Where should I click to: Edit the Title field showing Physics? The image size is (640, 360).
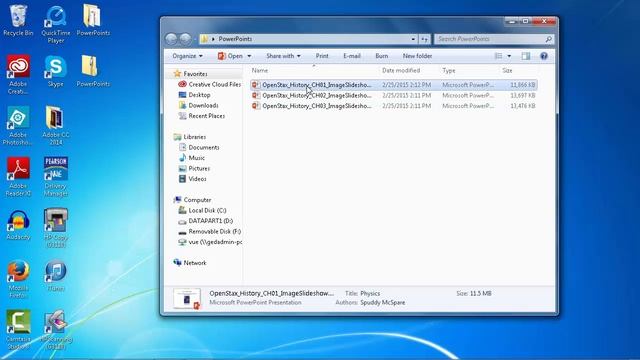point(370,293)
